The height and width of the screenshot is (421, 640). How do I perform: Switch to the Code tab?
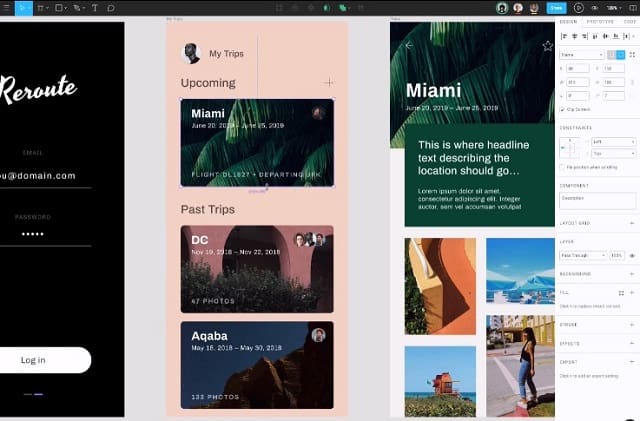pyautogui.click(x=630, y=22)
